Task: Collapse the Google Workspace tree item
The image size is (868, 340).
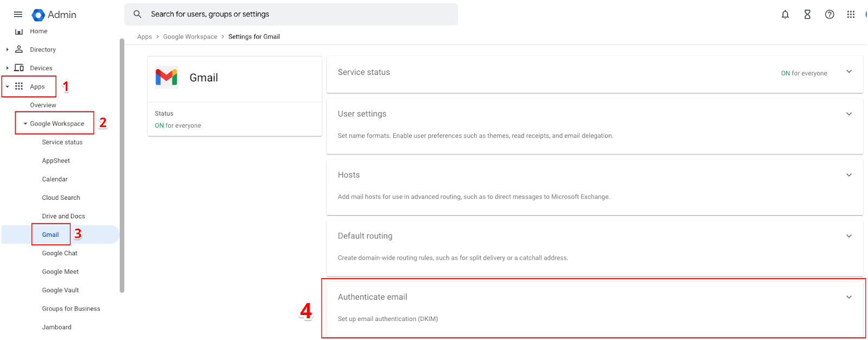Action: click(25, 124)
